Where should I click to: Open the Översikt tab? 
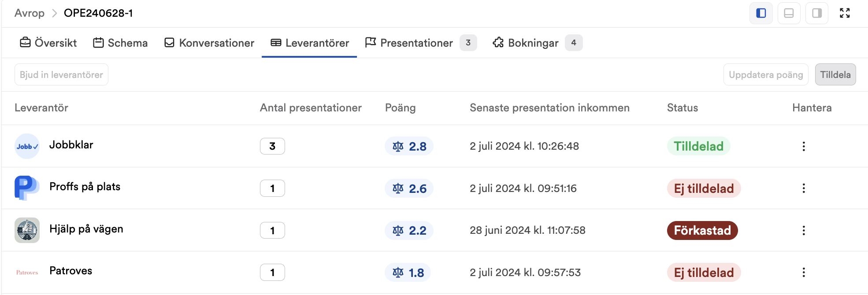click(48, 43)
